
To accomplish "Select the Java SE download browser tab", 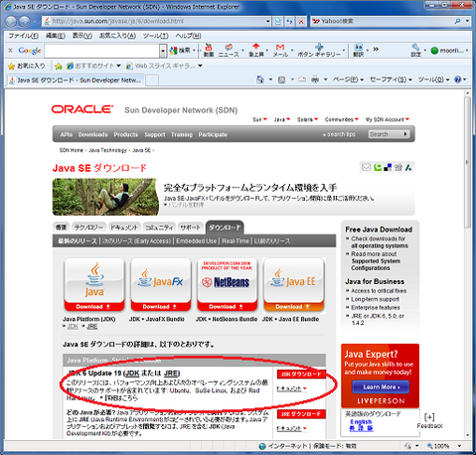I will 77,80.
